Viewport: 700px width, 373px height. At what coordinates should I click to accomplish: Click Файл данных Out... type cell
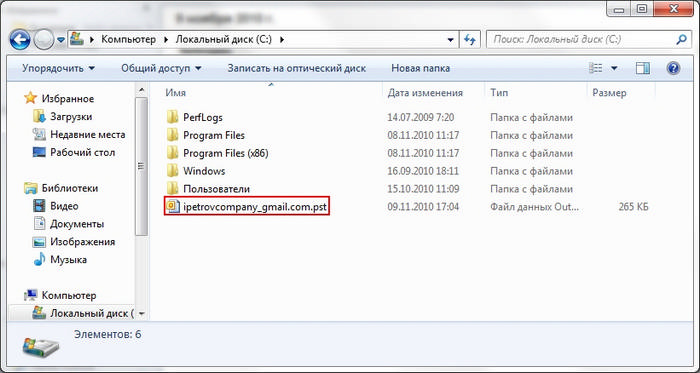pyautogui.click(x=534, y=207)
